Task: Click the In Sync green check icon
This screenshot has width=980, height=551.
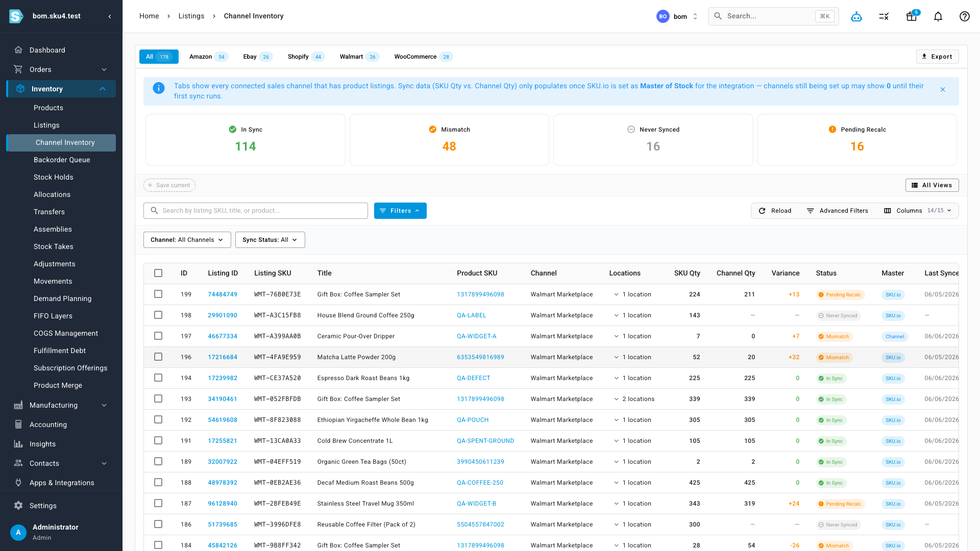Action: 233,130
